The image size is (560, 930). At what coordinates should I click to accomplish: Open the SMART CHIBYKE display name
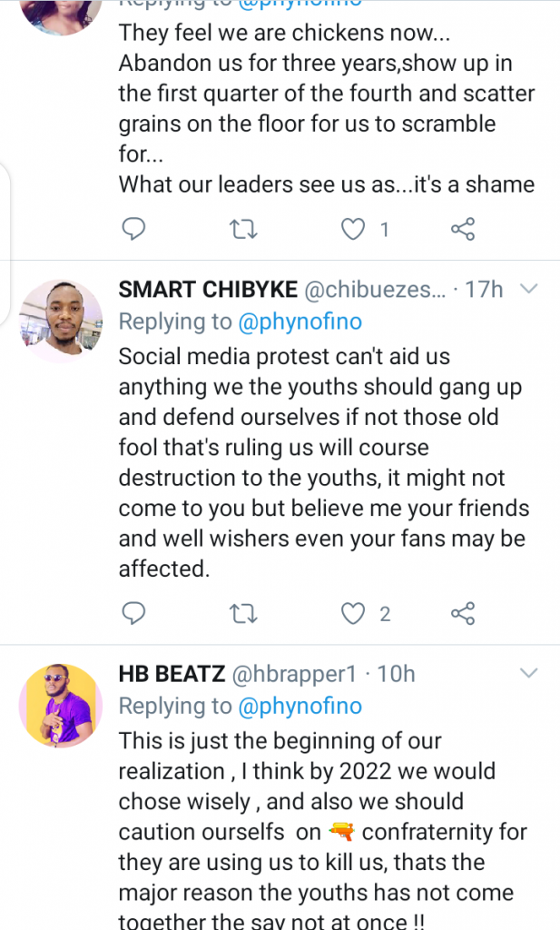point(208,290)
